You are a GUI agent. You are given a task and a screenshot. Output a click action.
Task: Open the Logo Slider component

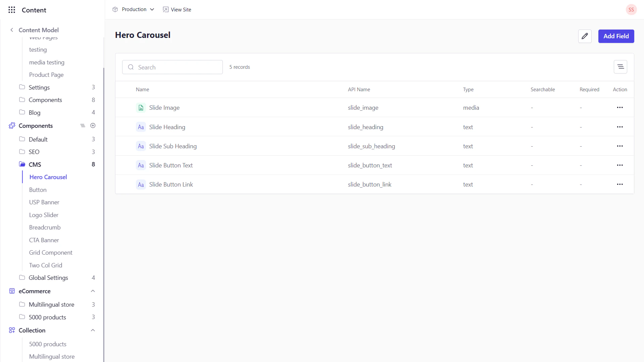pyautogui.click(x=44, y=215)
